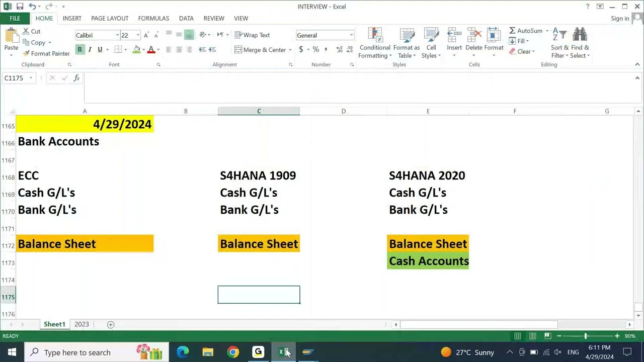Toggle Underline formatting

tap(100, 49)
